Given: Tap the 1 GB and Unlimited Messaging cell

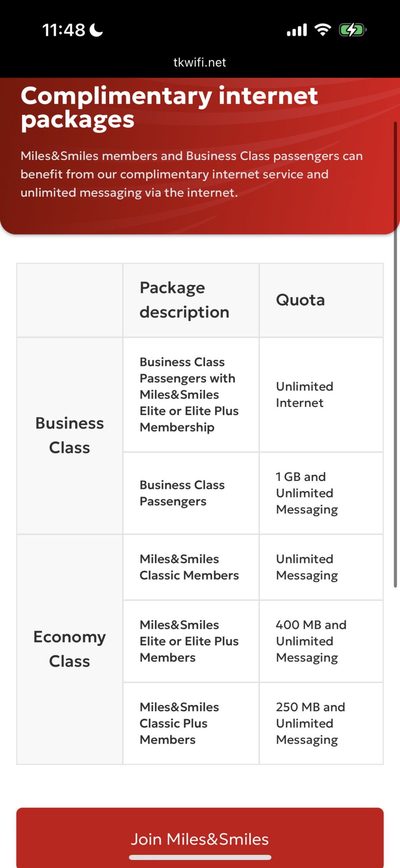Looking at the screenshot, I should pyautogui.click(x=307, y=493).
